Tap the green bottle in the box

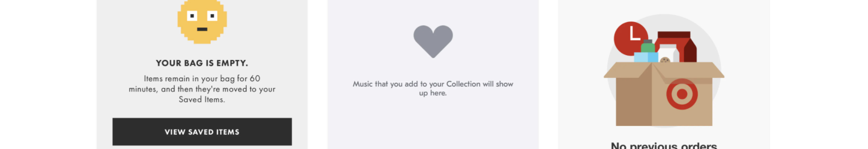[x=648, y=46]
